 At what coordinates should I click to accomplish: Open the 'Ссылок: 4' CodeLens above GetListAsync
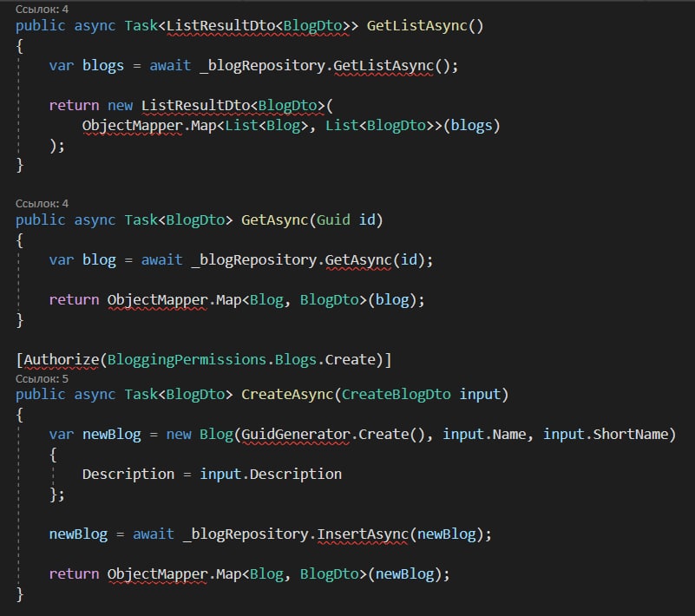(43, 9)
